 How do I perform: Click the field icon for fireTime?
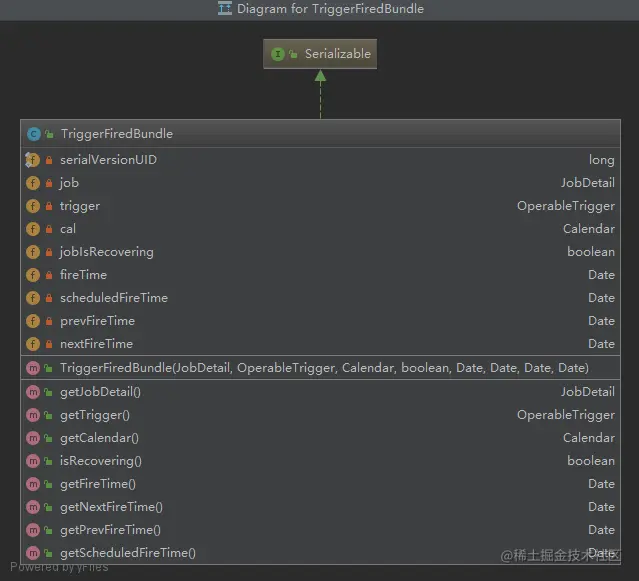pos(33,275)
